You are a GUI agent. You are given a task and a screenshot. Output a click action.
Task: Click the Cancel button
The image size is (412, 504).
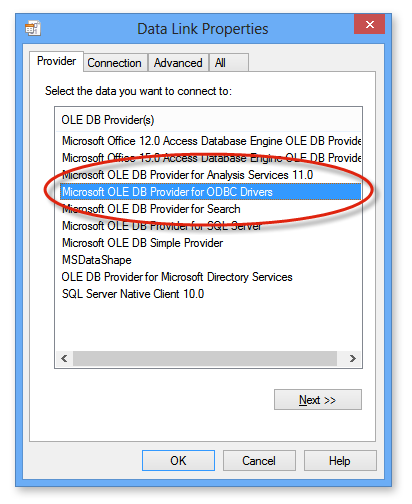point(259,461)
